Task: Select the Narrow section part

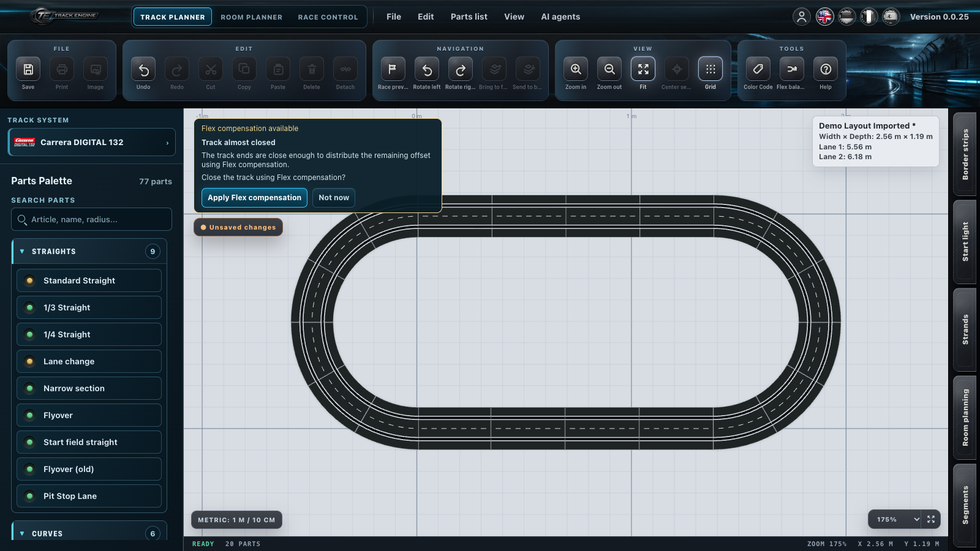Action: pos(89,388)
